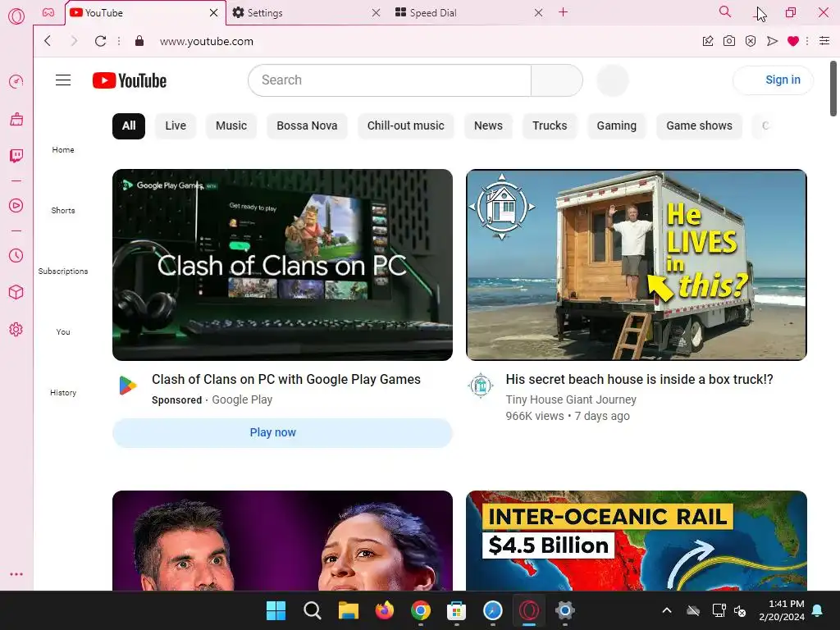840x630 pixels.
Task: Open the pinboard edit icon in address bar
Action: (708, 41)
